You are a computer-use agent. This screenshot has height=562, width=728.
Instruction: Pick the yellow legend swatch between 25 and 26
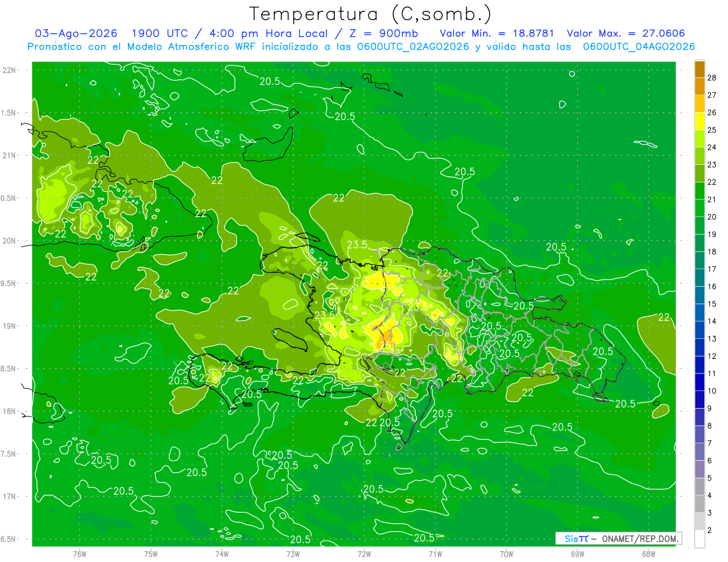pyautogui.click(x=699, y=121)
